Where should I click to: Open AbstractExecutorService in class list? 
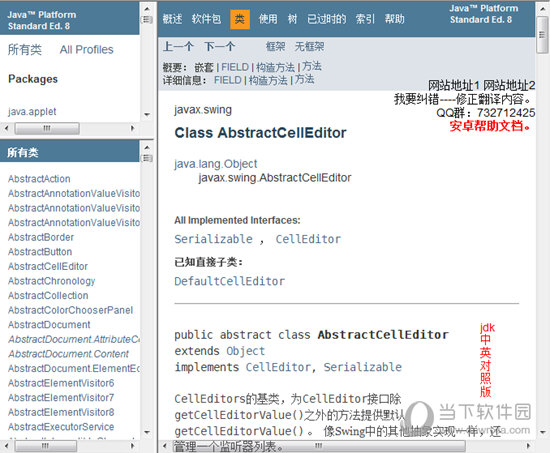click(61, 427)
